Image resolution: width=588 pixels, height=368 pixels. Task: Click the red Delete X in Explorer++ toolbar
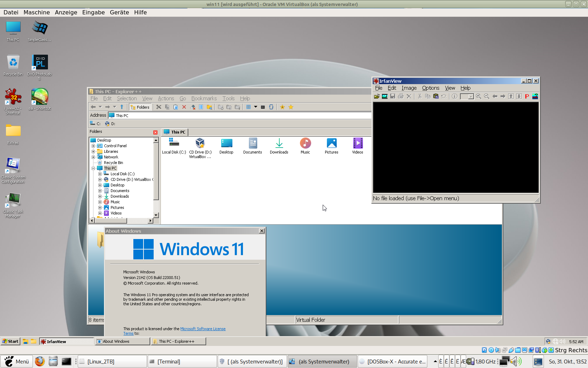click(184, 107)
